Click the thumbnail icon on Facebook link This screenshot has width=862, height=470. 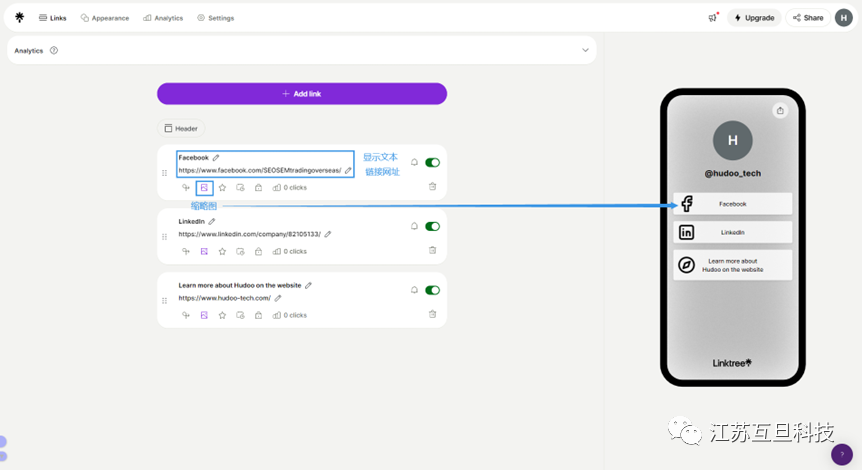click(x=204, y=187)
